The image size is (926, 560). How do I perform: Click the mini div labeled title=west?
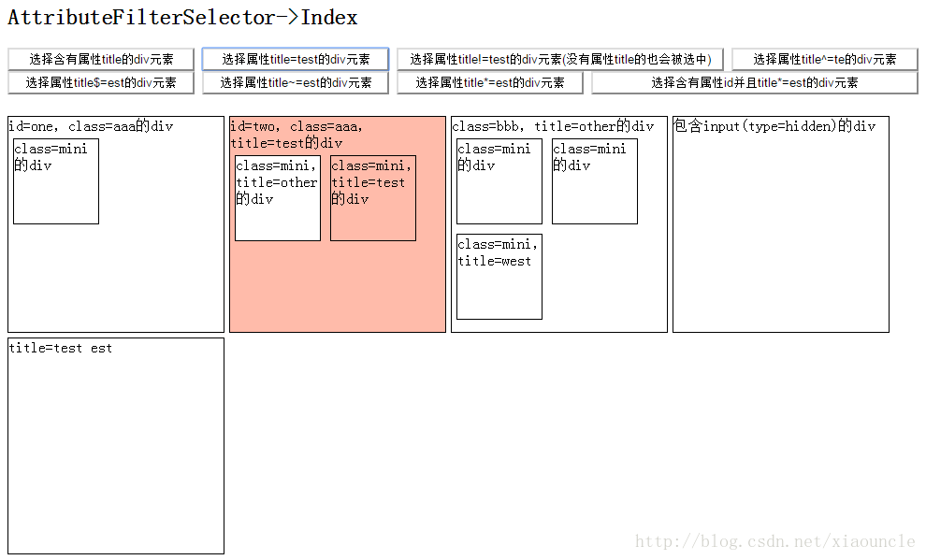click(x=499, y=277)
